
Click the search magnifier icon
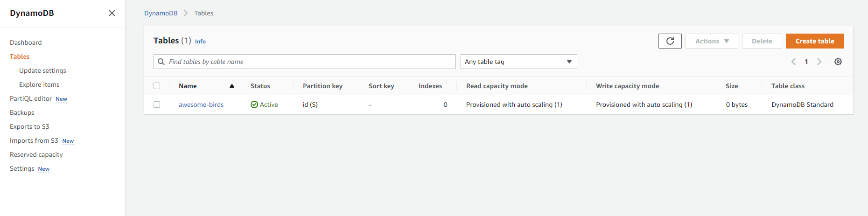tap(161, 62)
